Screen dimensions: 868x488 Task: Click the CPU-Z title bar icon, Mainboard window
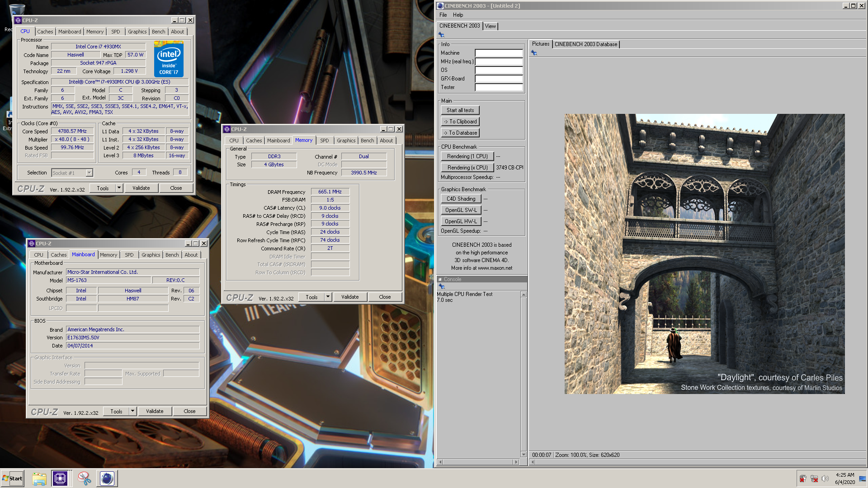tap(32, 244)
